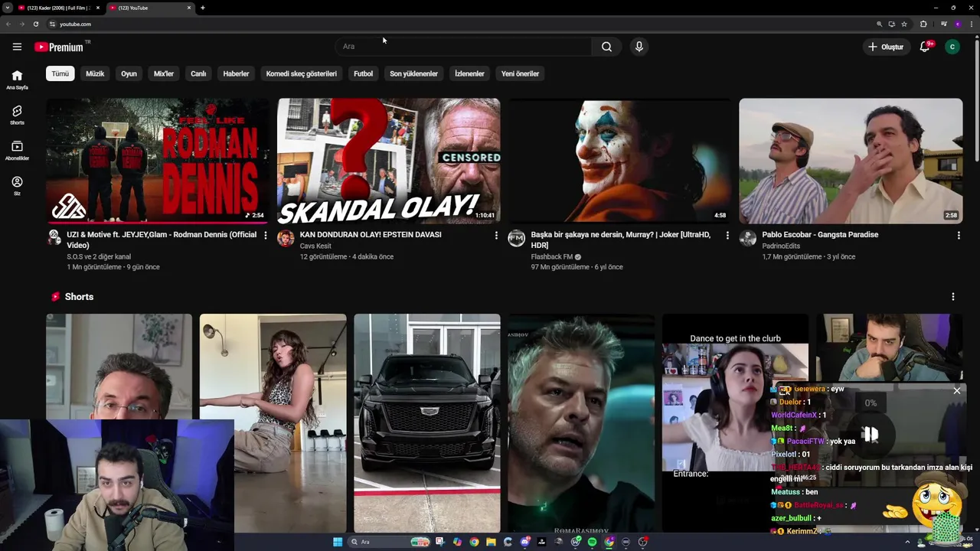
Task: Click the Cavs Kesit channel name
Action: [315, 246]
